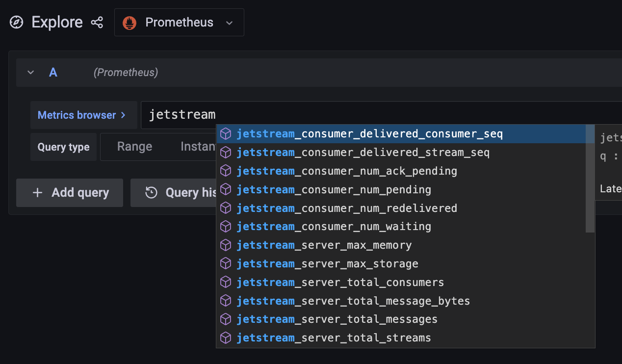Viewport: 622px width, 364px height.
Task: Click the Explore compass icon
Action: (x=16, y=22)
